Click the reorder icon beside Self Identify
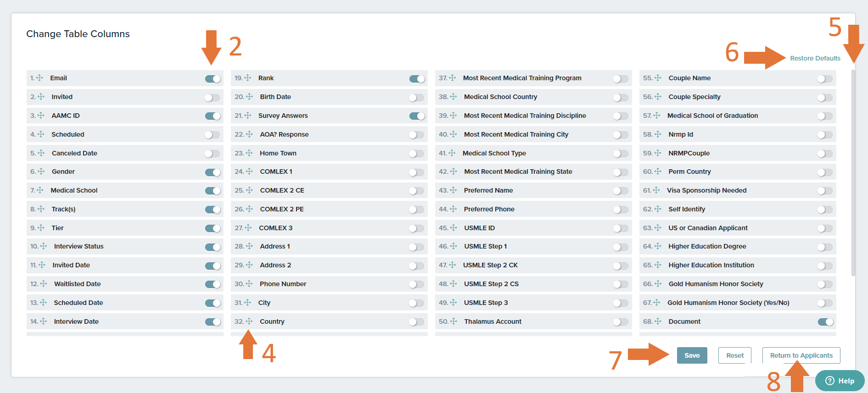 point(658,209)
